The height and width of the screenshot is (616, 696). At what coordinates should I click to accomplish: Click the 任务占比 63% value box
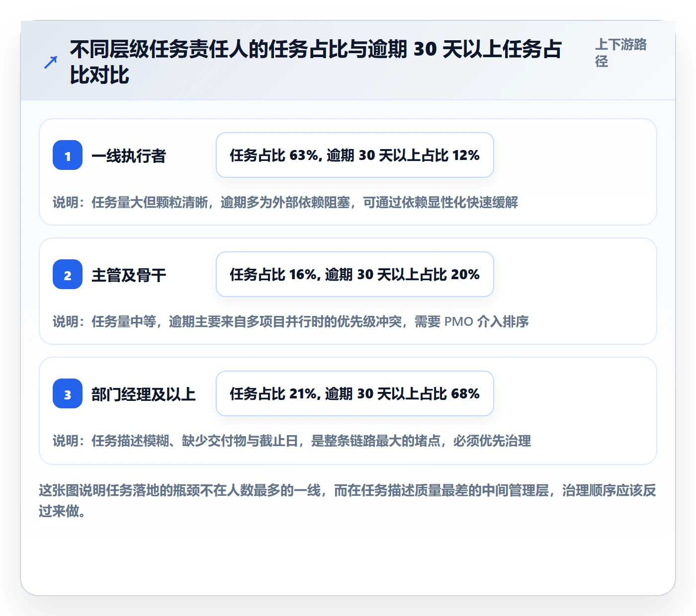[355, 155]
